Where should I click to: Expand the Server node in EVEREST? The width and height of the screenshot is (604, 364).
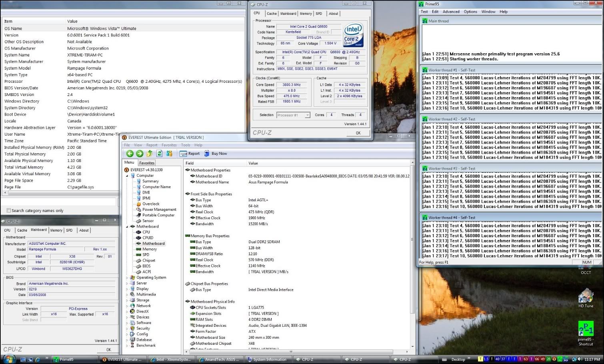[128, 283]
